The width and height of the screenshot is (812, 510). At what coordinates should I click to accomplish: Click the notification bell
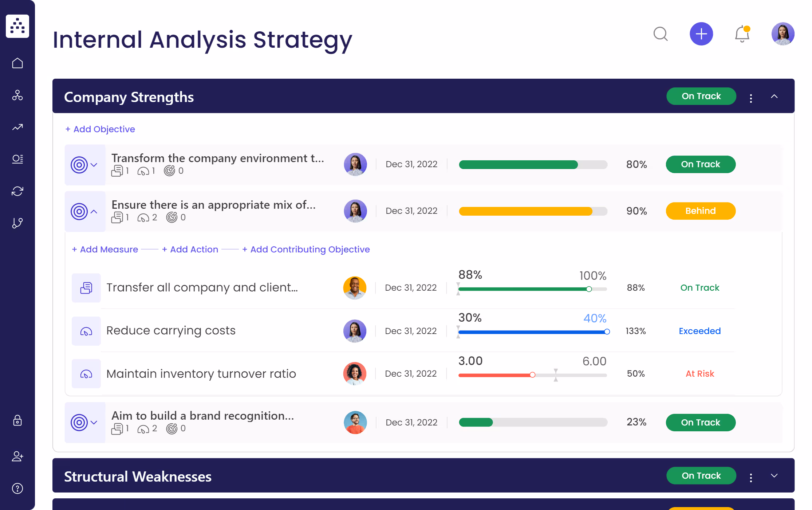click(x=742, y=34)
